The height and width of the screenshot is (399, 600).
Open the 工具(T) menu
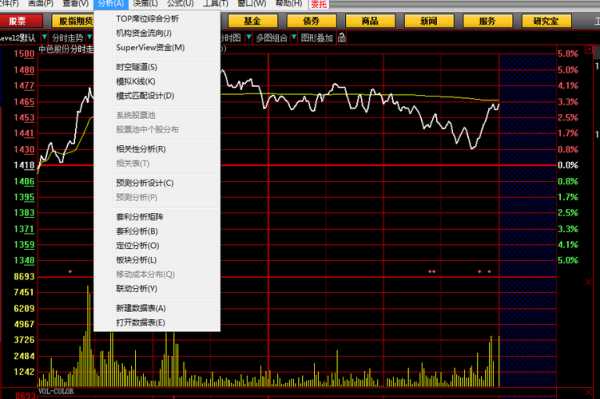point(215,4)
